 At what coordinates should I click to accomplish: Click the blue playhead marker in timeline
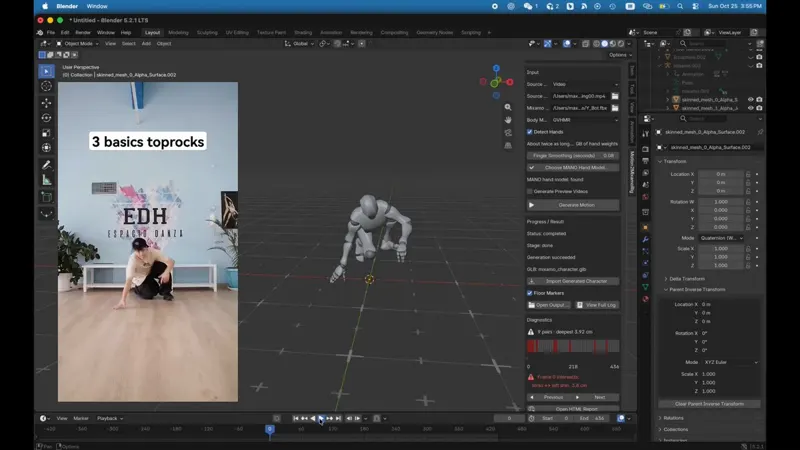tap(270, 430)
